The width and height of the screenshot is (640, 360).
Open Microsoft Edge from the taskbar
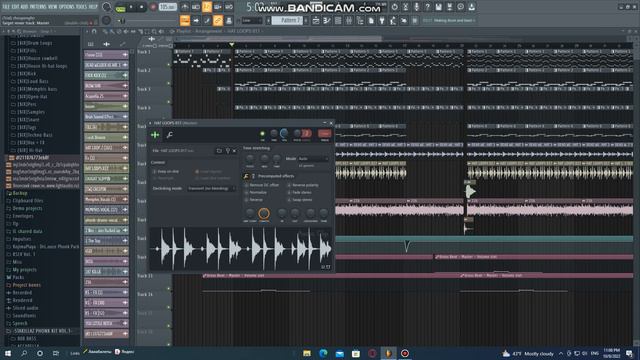(x=323, y=353)
